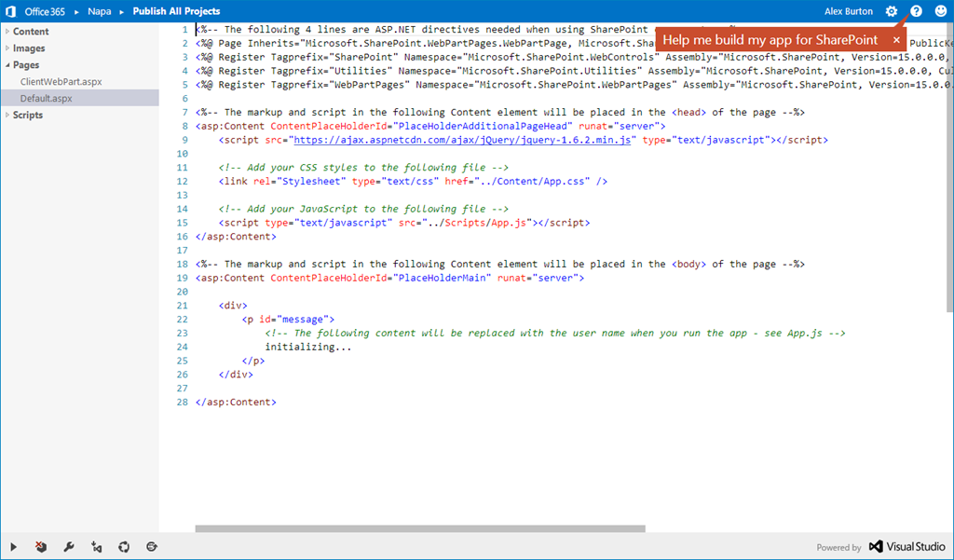Click the 'Powered by' label at bottom
The width and height of the screenshot is (954, 560).
(838, 547)
